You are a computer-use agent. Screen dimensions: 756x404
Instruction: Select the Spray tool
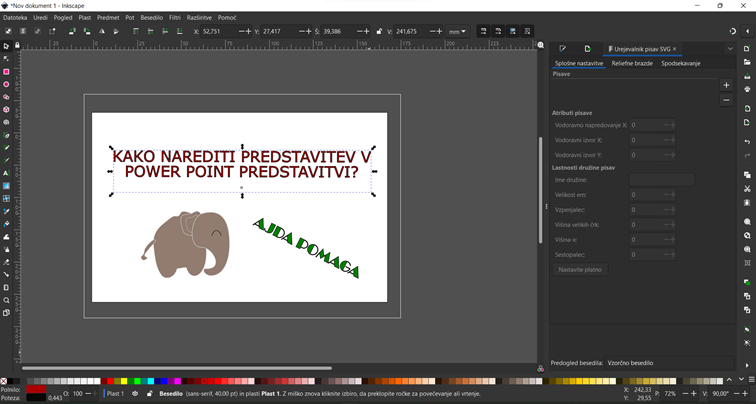click(6, 249)
